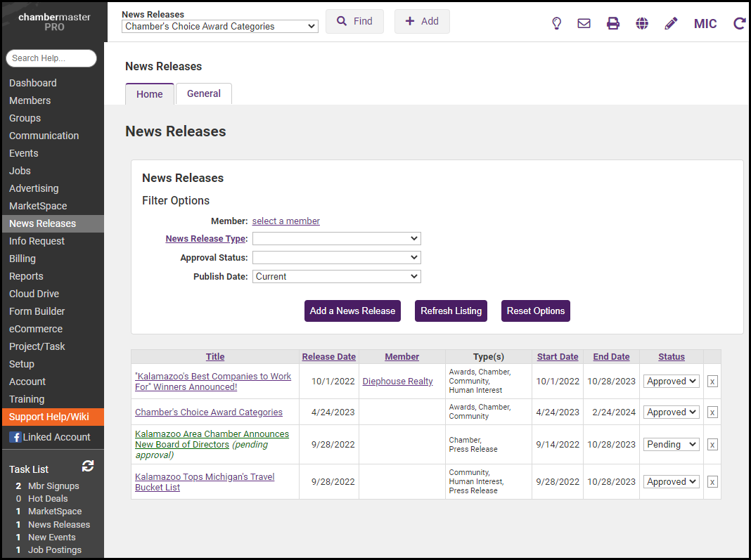
Task: Click the Search Help input field
Action: point(51,58)
